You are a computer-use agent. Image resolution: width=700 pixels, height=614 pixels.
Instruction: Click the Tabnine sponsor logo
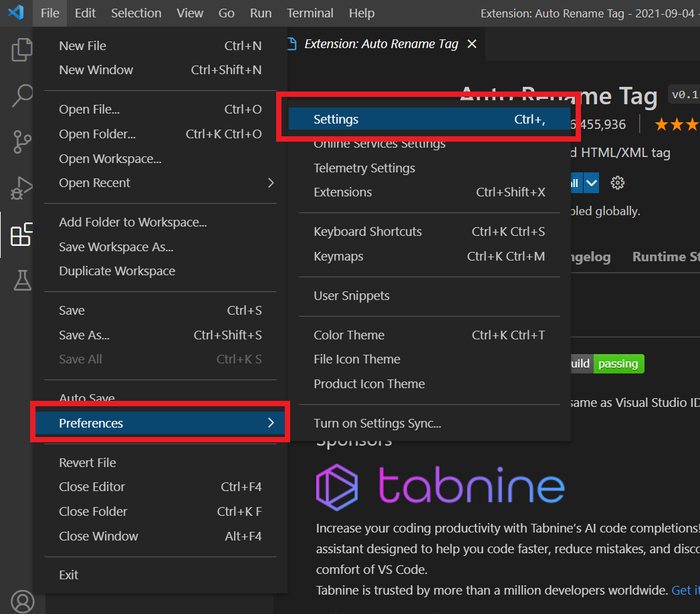[440, 487]
